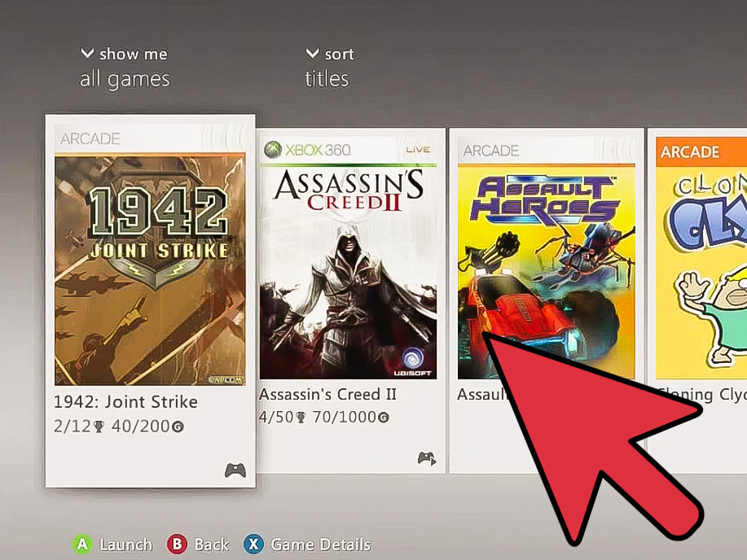Click controller icon on Assassin's Creed II card
This screenshot has height=560, width=747.
(427, 458)
